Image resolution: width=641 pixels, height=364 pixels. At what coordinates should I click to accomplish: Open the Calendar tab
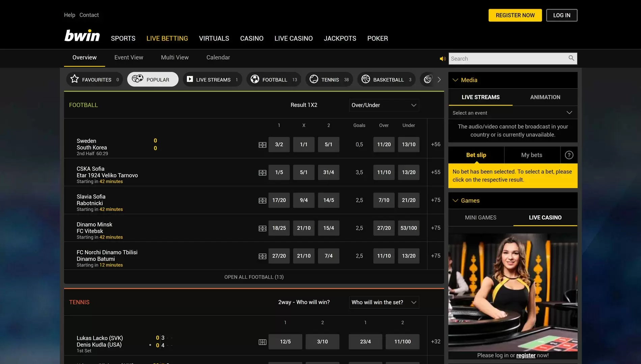pos(218,57)
